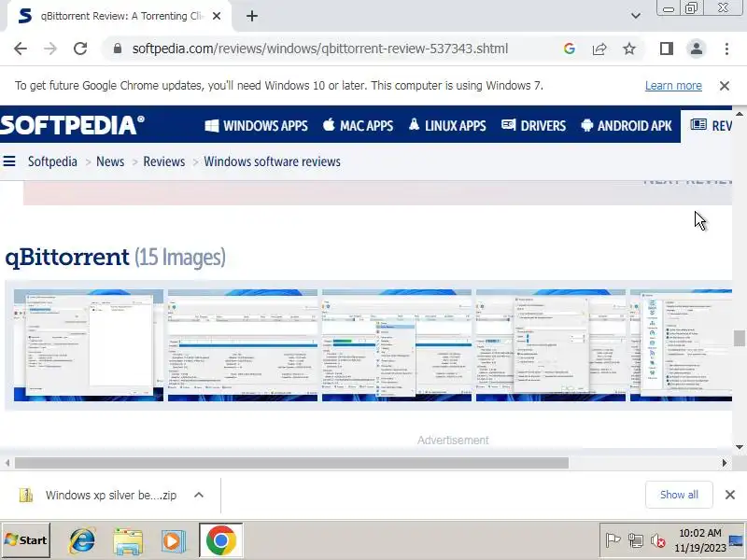Viewport: 747px width, 560px height.
Task: Open the fourth qBittorrent screenshot thumbnail
Action: tap(551, 345)
